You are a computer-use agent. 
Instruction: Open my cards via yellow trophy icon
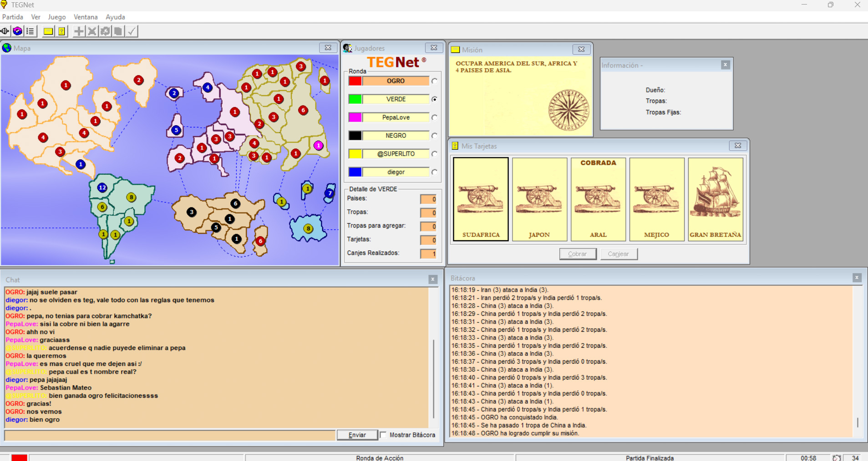pos(61,31)
